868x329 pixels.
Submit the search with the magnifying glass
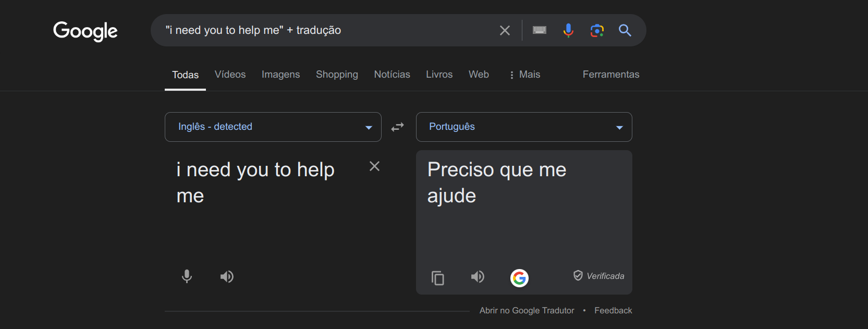click(624, 30)
